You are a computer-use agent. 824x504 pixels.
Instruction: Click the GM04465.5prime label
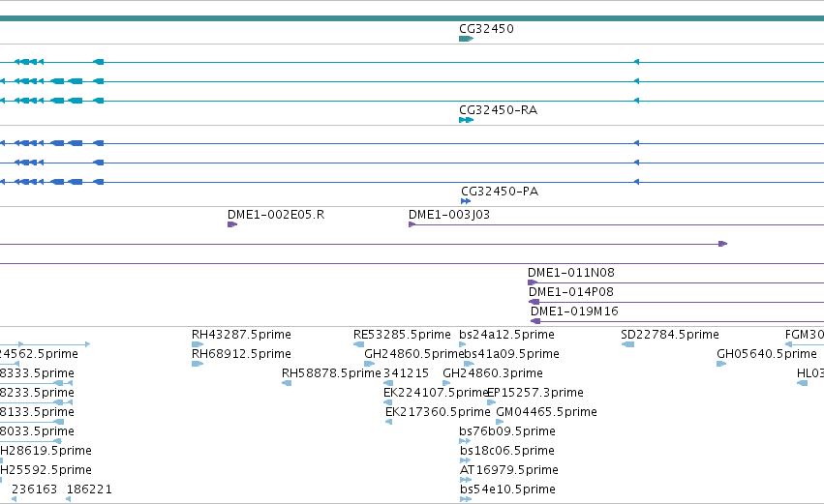pos(546,412)
